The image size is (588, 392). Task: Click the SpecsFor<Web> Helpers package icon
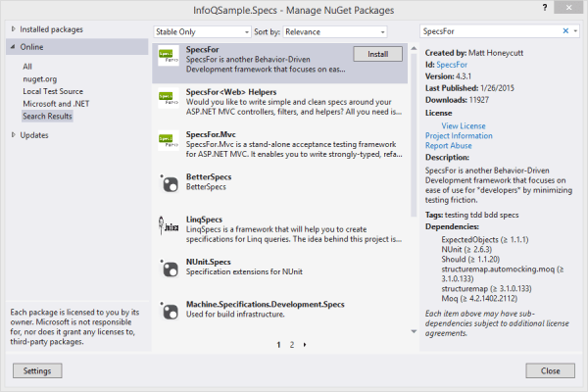click(x=169, y=98)
